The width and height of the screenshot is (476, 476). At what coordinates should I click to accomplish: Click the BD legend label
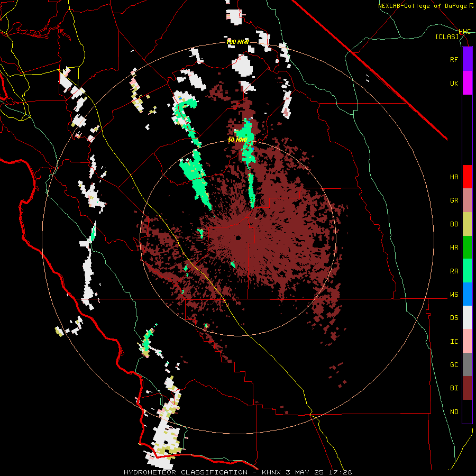(454, 224)
